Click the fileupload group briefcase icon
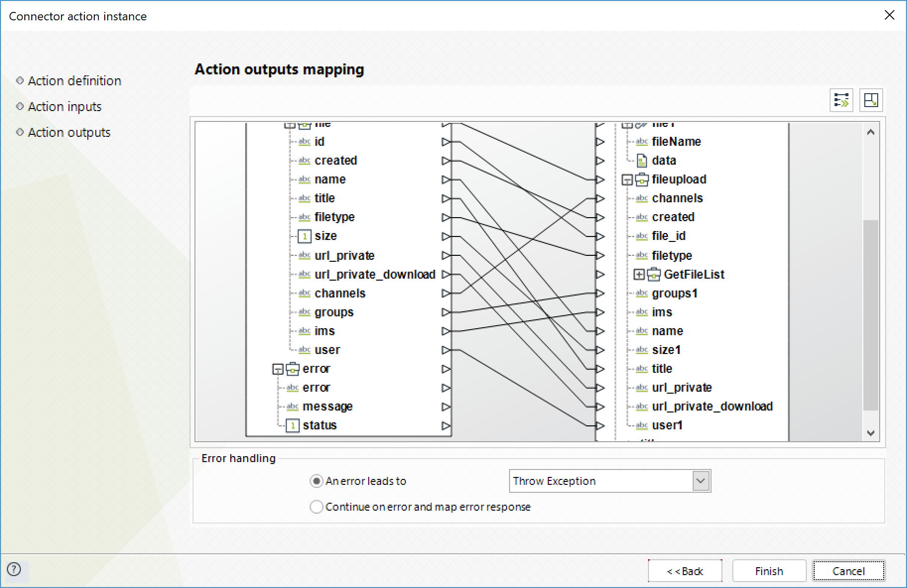The width and height of the screenshot is (907, 588). 642,179
